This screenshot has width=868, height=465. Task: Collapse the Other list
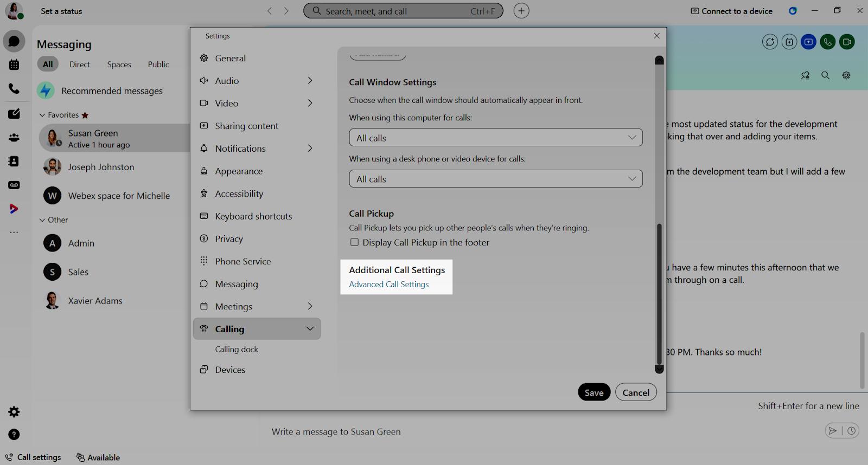pos(42,220)
